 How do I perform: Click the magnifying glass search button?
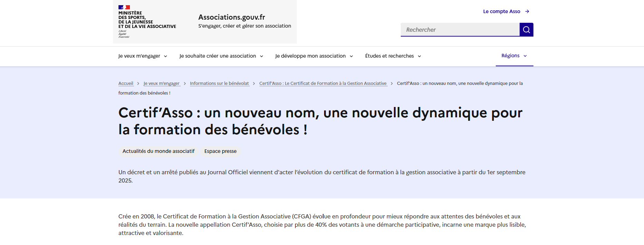pyautogui.click(x=526, y=30)
